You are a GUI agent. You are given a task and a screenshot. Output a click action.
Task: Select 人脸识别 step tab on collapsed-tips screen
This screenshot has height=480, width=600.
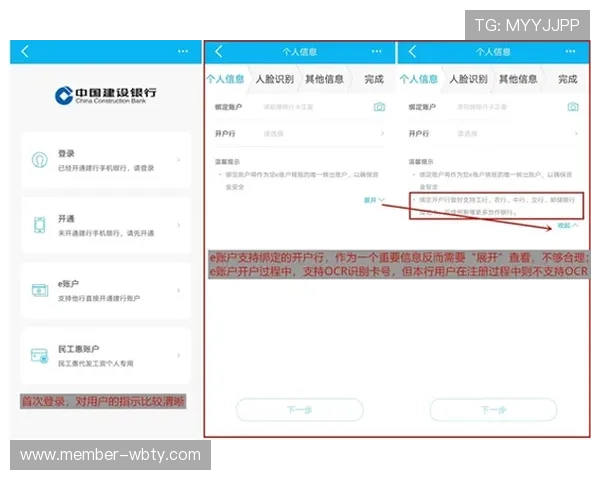point(275,79)
